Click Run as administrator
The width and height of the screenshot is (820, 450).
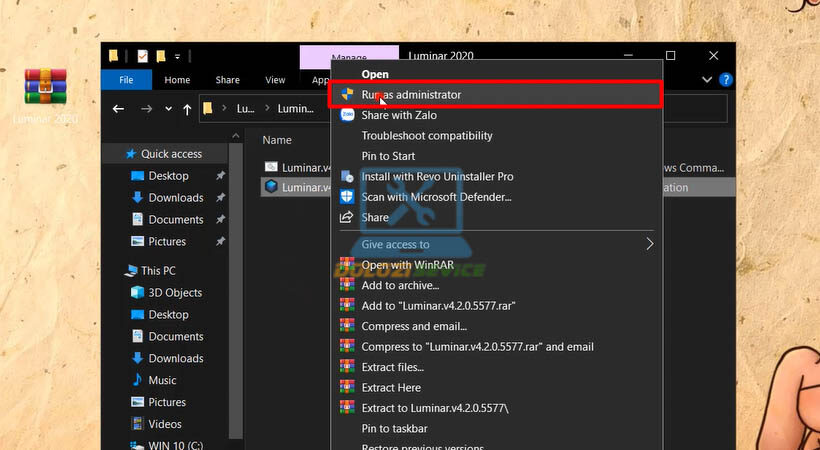(411, 94)
